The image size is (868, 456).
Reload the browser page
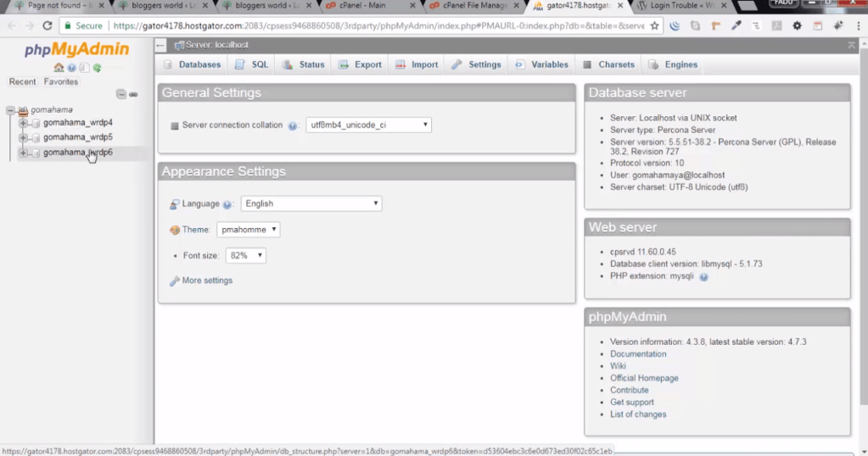48,25
